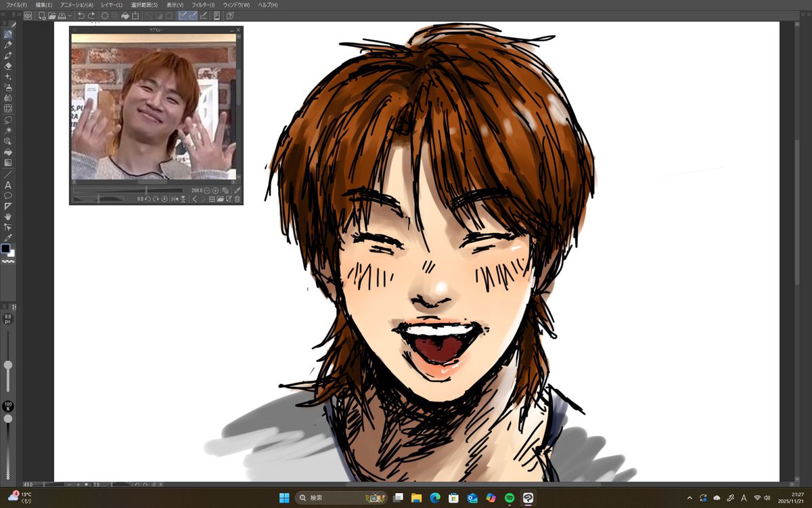Viewport: 812px width, 508px height.
Task: Flip Sub View image vertically
Action: click(183, 199)
